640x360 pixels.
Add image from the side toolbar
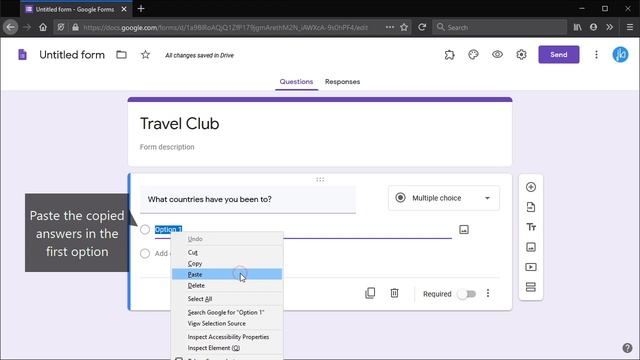point(531,247)
